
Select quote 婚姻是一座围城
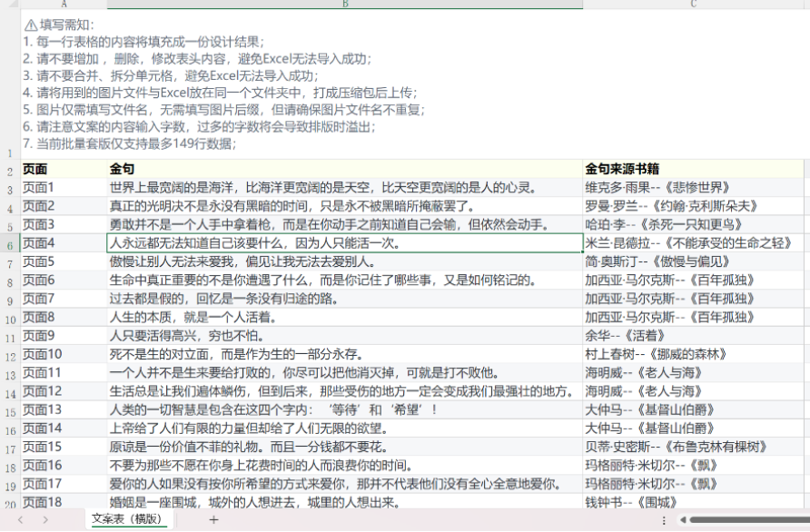coord(345,502)
